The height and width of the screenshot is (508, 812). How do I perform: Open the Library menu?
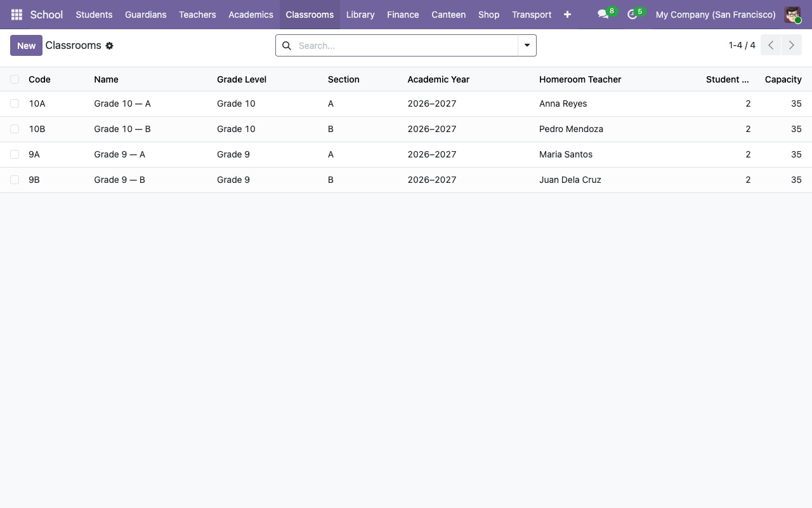(360, 15)
